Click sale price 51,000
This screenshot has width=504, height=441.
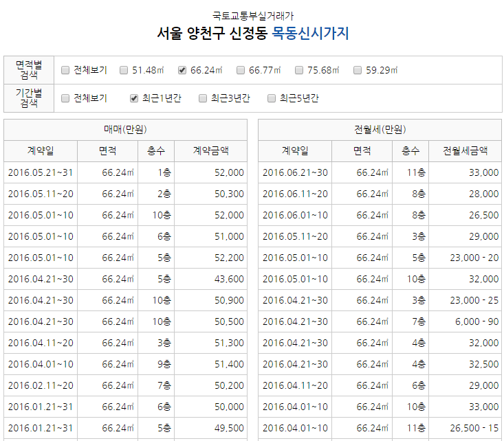(x=229, y=236)
